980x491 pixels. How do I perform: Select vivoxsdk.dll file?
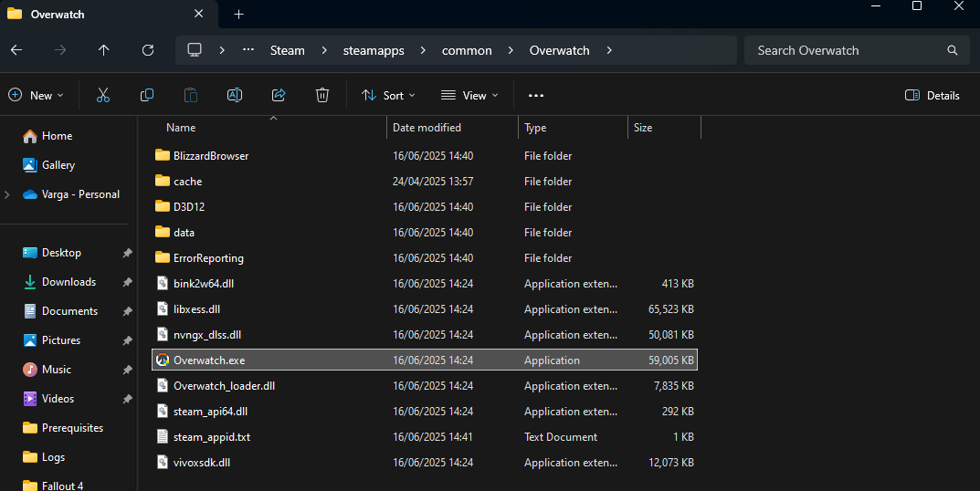point(425,463)
